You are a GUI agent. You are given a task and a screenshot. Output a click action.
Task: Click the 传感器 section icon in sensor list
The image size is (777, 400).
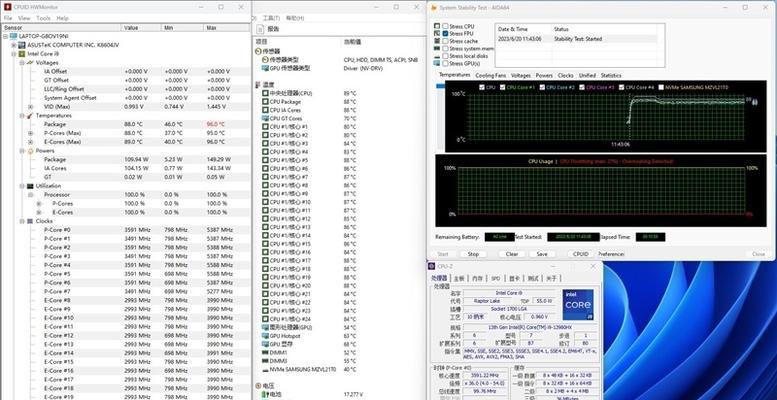[258, 51]
